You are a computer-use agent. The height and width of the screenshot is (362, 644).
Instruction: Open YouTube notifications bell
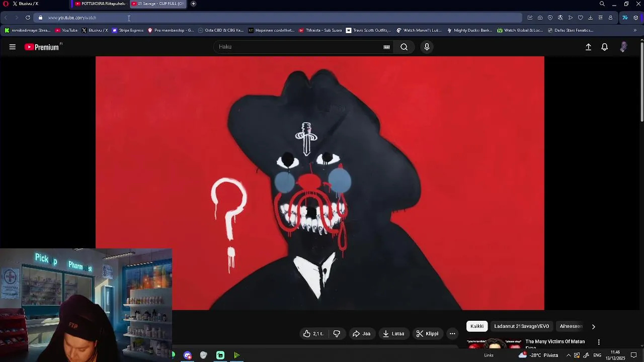[x=605, y=47]
